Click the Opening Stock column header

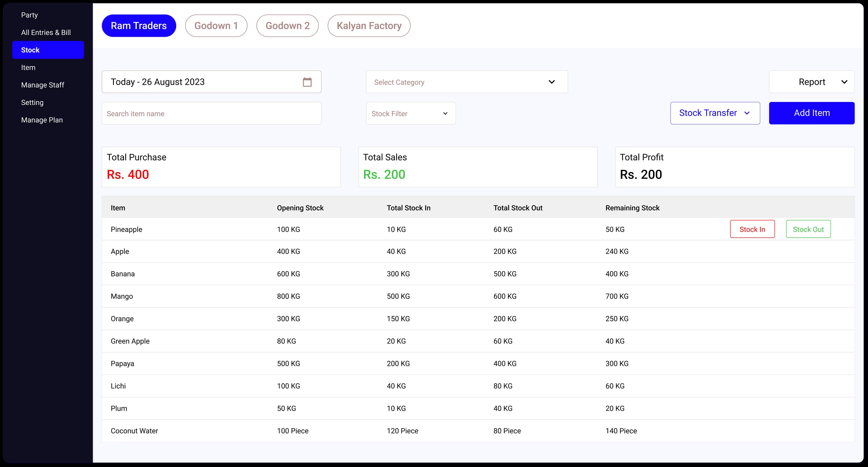(300, 208)
